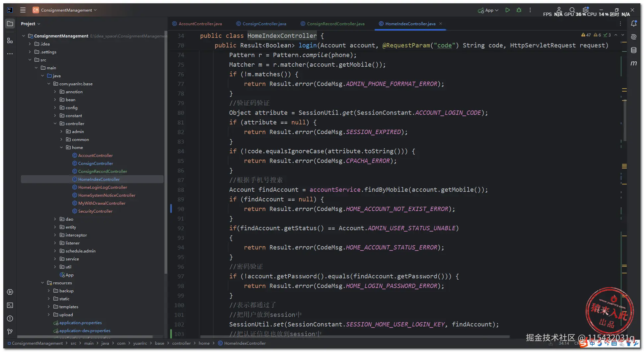The width and height of the screenshot is (644, 352).
Task: Expand the .settings folder
Action: click(30, 52)
